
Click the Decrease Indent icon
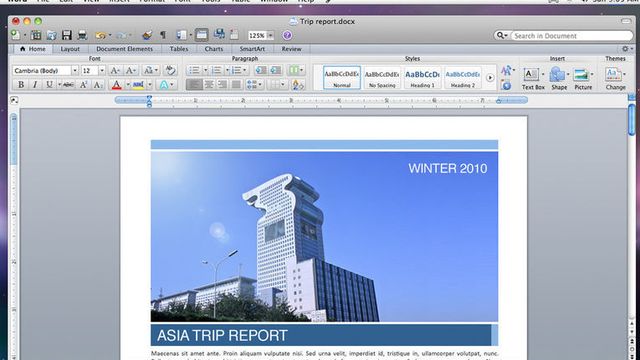[261, 70]
